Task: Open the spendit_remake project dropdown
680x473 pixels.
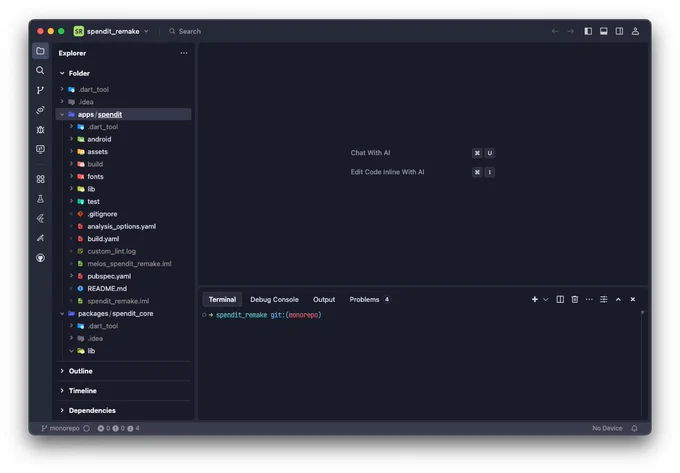Action: point(111,31)
